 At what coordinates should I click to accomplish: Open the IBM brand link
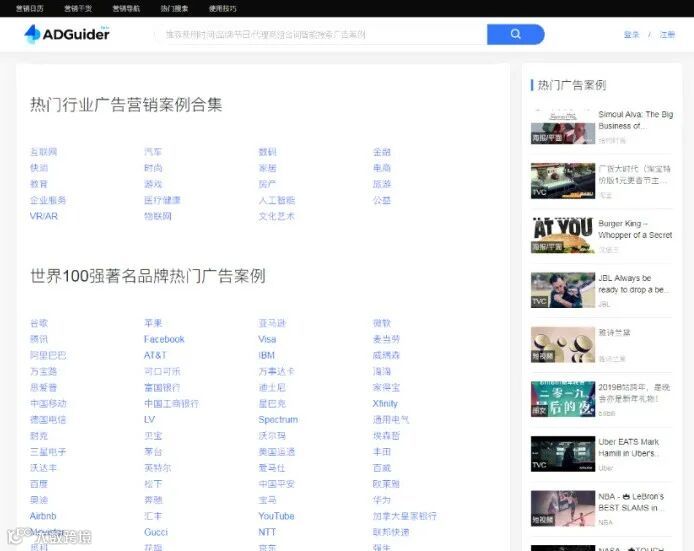tap(266, 355)
